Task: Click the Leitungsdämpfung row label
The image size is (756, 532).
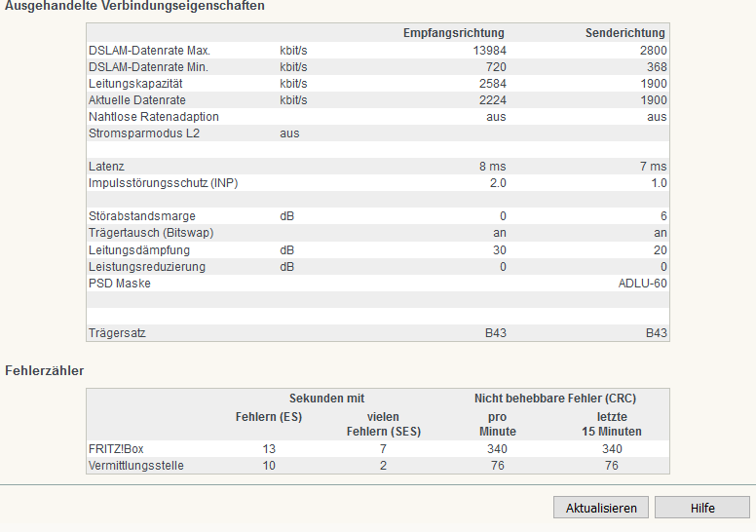Action: click(x=139, y=250)
